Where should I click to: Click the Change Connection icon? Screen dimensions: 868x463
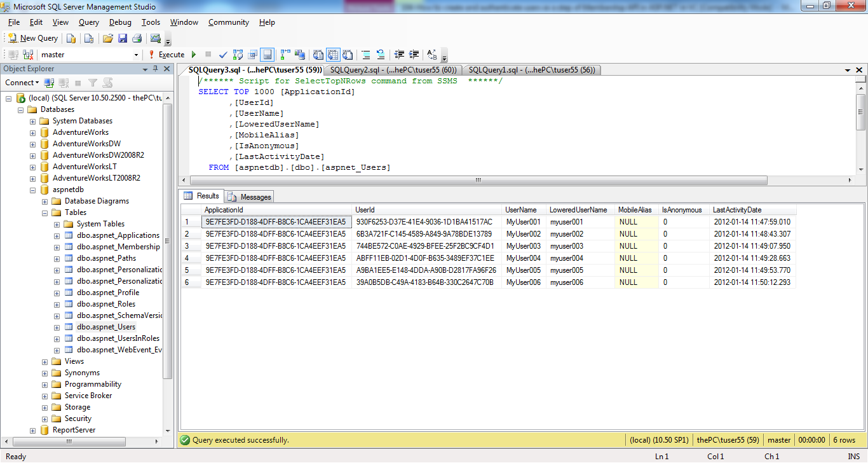click(28, 55)
